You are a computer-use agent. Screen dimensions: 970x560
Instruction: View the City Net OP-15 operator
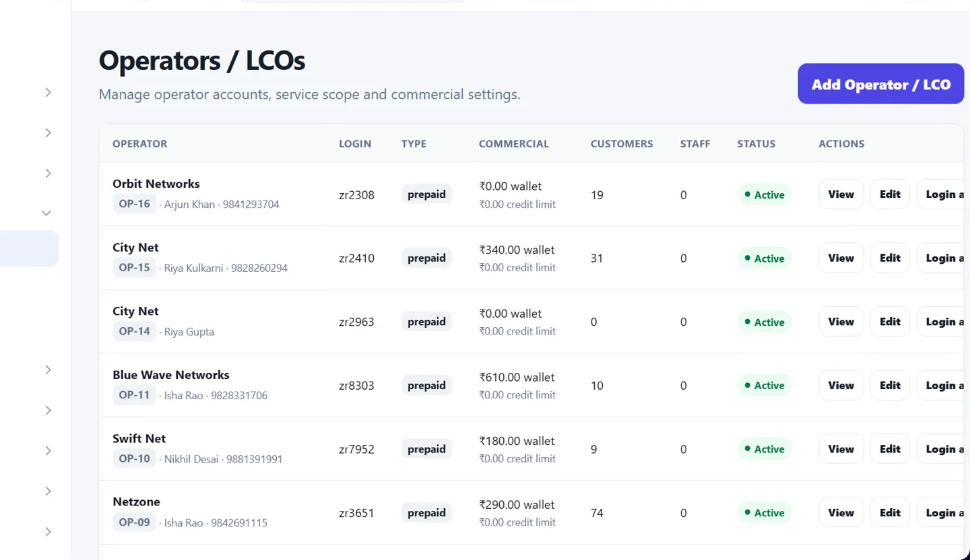tap(841, 258)
